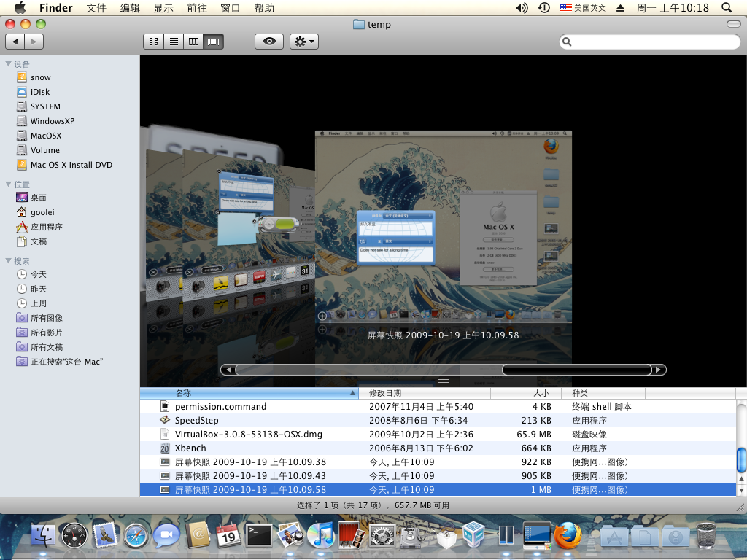
Task: Open the 编辑 menu
Action: 130,7
